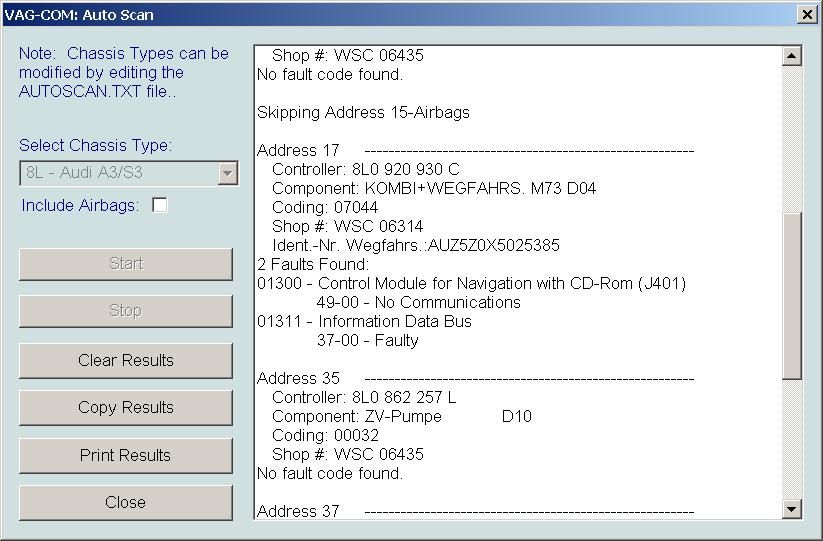This screenshot has width=823, height=541.
Task: Click the Start button
Action: coord(126,264)
